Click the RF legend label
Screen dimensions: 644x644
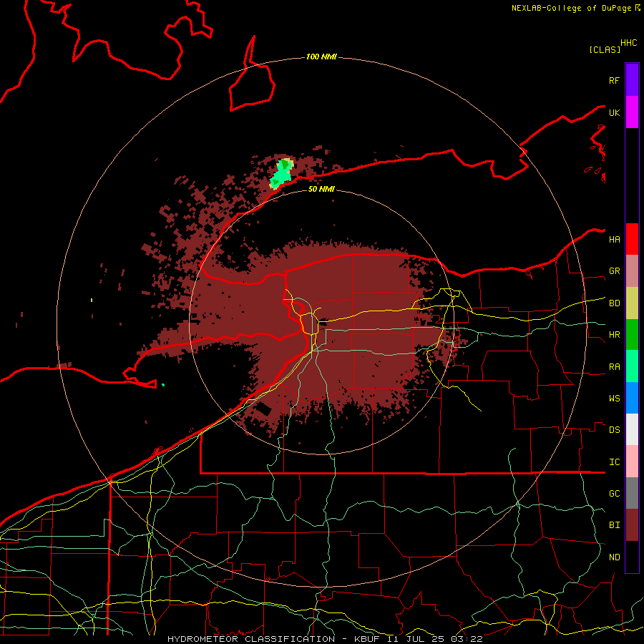click(x=615, y=80)
